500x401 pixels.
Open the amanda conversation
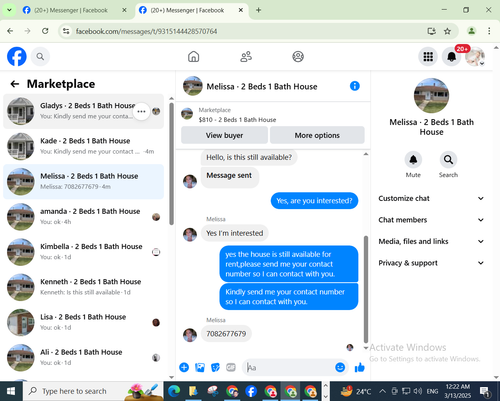point(83,217)
